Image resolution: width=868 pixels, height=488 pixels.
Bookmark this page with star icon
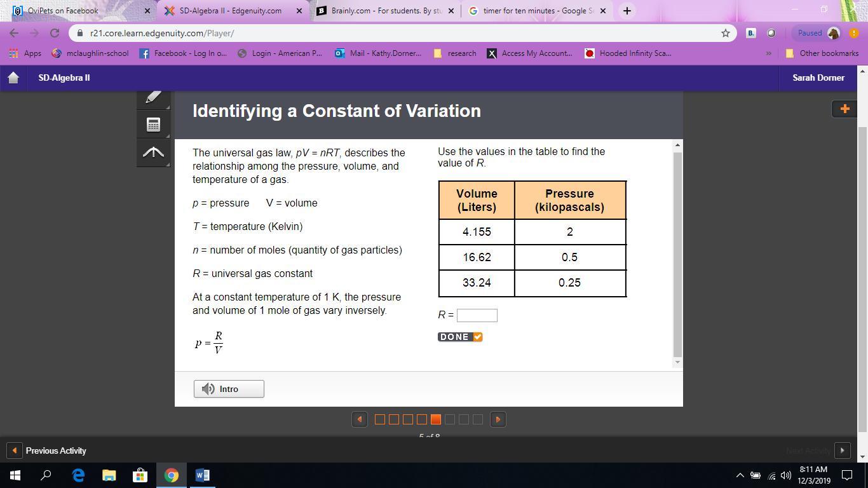[x=725, y=33]
